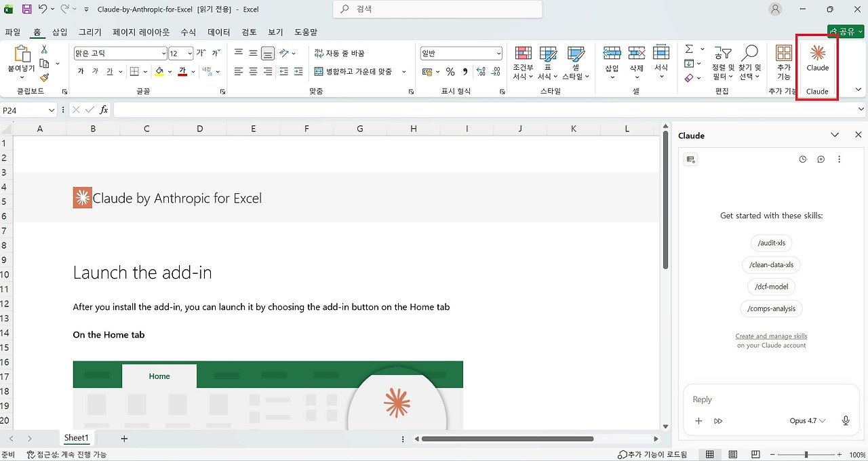The width and height of the screenshot is (868, 461).
Task: Click AutoSum sigma icon
Action: tap(689, 49)
